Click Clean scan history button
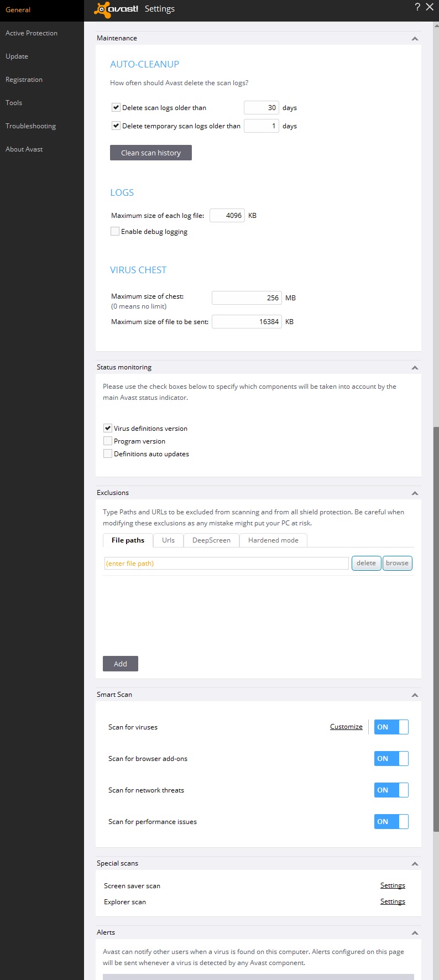Image resolution: width=439 pixels, height=980 pixels. (x=151, y=153)
